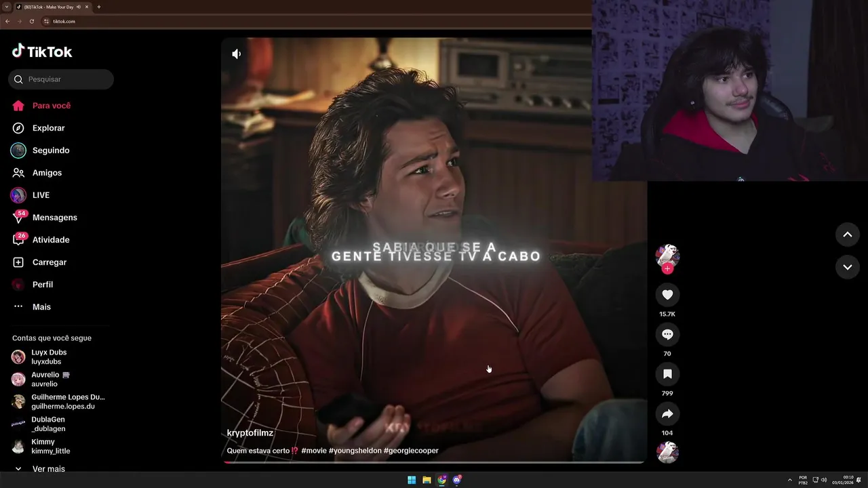Screen dimensions: 868x488
Task: Click the Amigos people icon
Action: (18, 173)
